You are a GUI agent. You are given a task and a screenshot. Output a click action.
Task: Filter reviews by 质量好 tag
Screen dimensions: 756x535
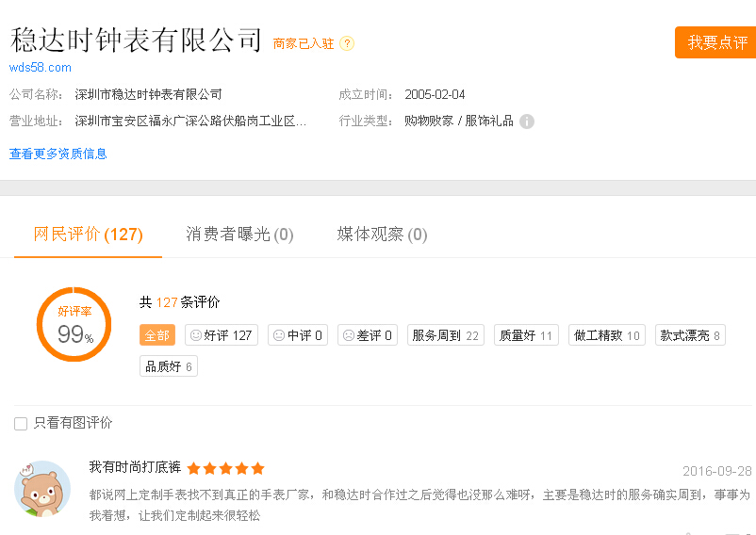pos(526,335)
